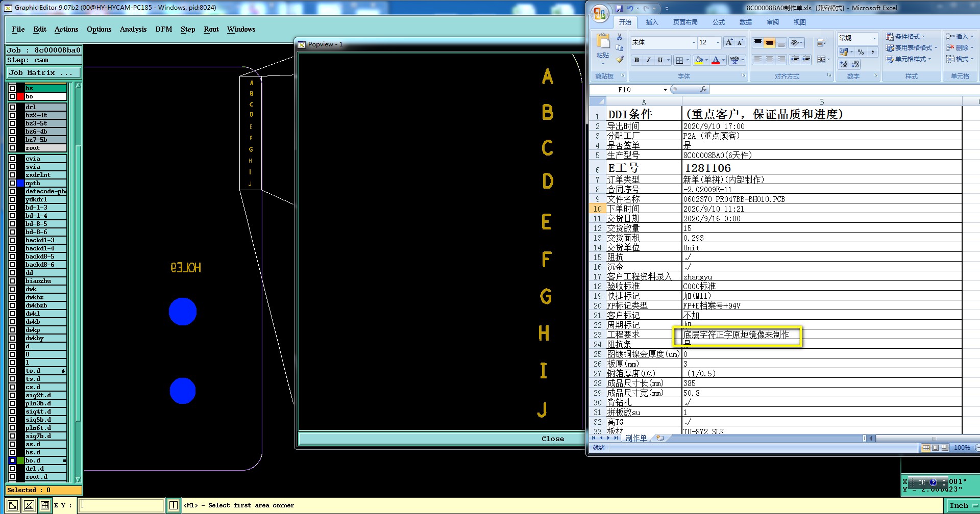Switch to the 公式 ribbon tab

(719, 22)
